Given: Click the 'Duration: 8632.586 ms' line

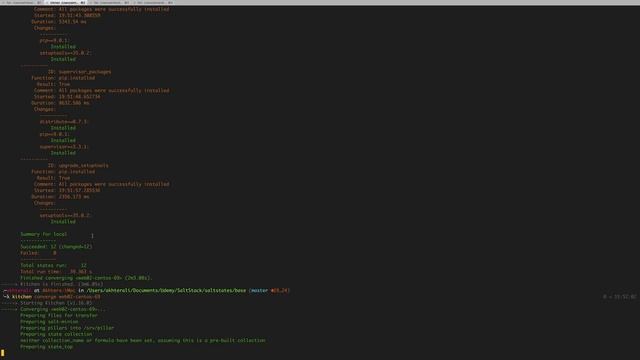Looking at the screenshot, I should point(60,103).
